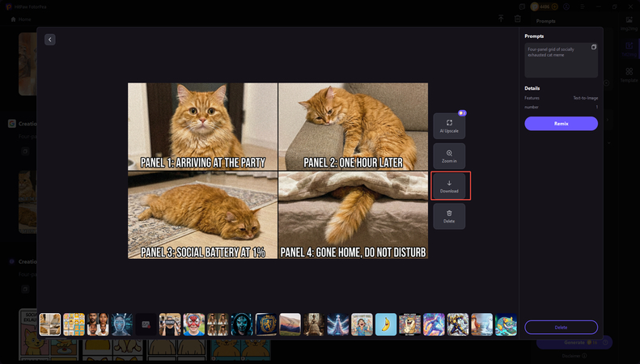Select the broken image placeholder thumbnail

click(146, 324)
